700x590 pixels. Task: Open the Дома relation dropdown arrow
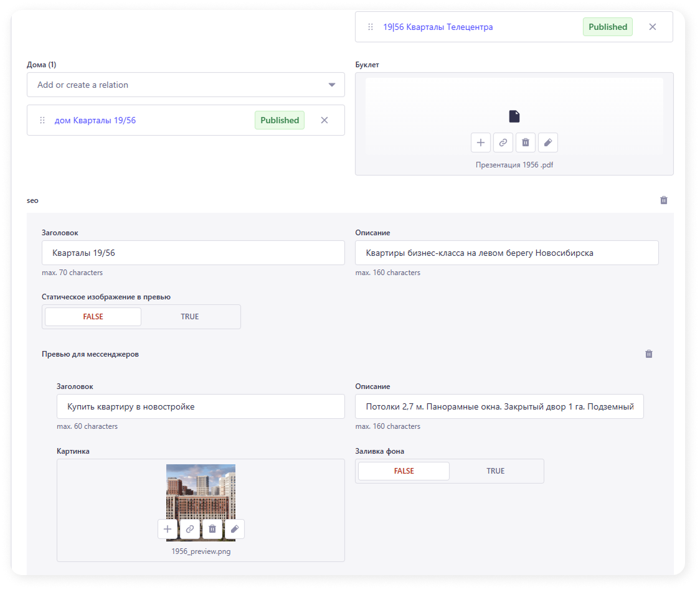332,85
